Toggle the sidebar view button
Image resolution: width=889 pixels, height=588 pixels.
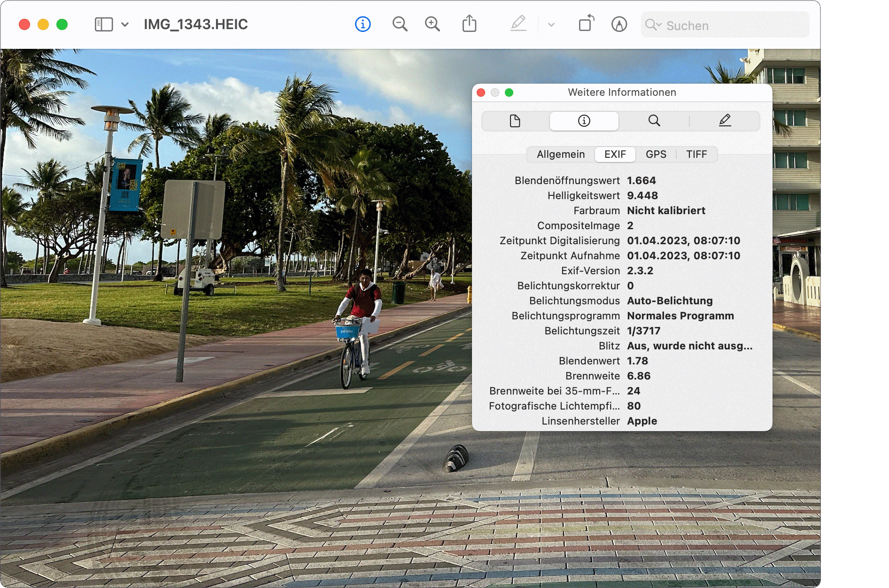[104, 24]
